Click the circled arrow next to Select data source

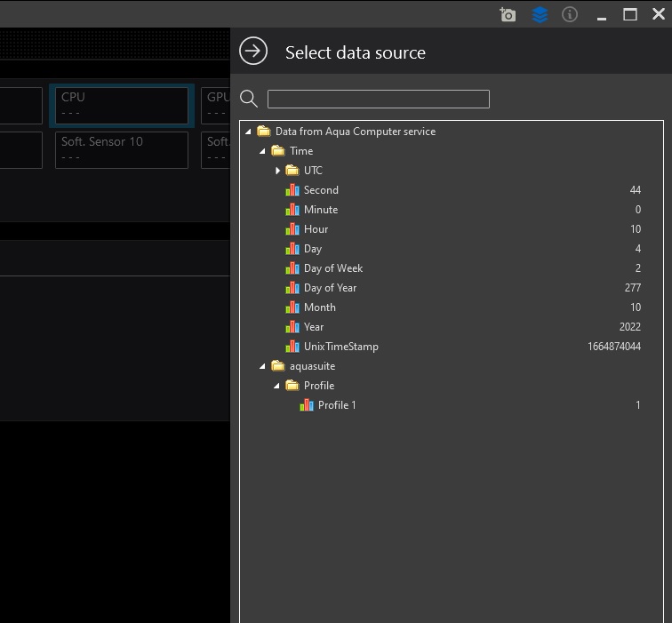pyautogui.click(x=253, y=51)
